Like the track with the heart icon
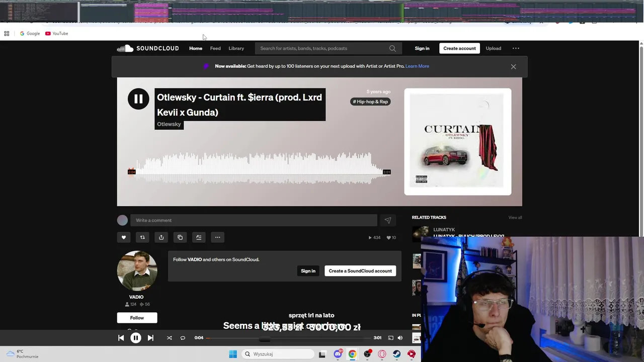644x362 pixels. (x=124, y=237)
